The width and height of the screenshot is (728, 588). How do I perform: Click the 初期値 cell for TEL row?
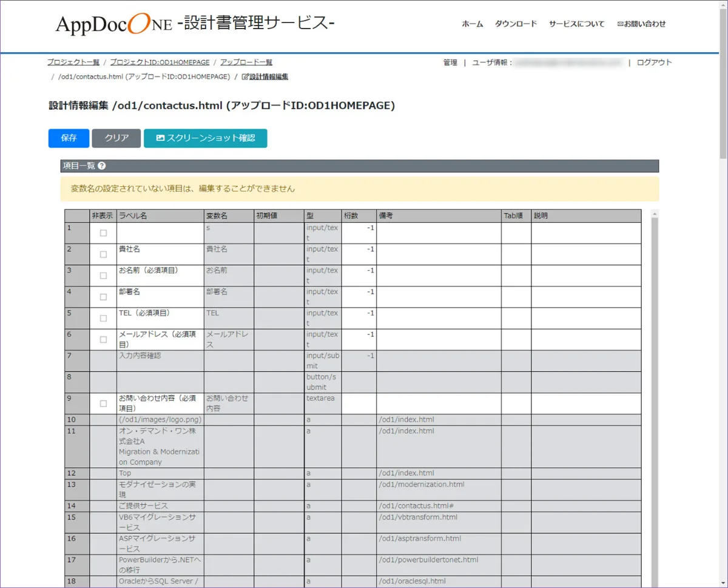tap(279, 318)
